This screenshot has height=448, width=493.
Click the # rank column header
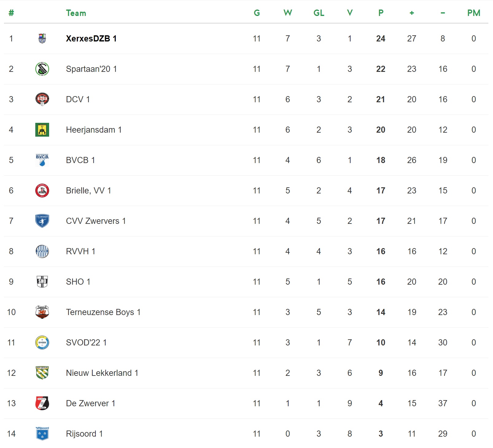coord(11,13)
